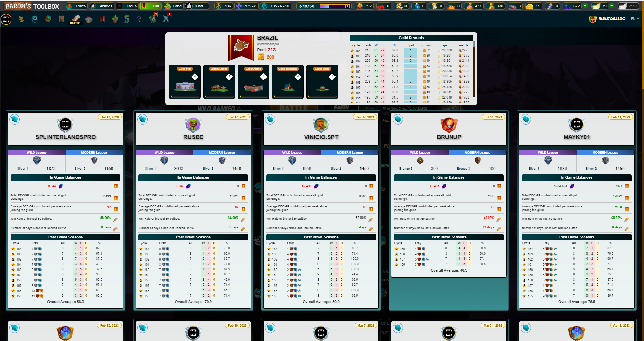Image resolution: width=644 pixels, height=341 pixels.
Task: Click the RUSBE member avatar
Action: [x=193, y=125]
